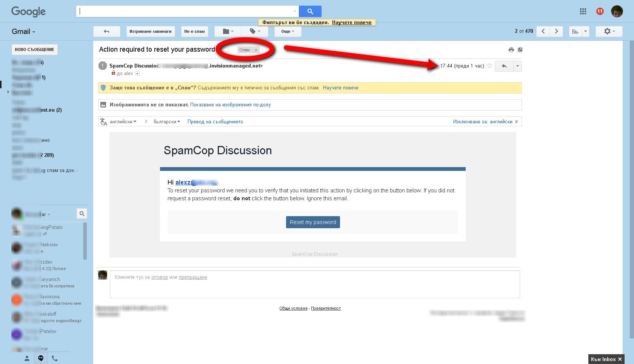This screenshot has height=364, width=634.
Task: Mark message as Не е спам
Action: click(194, 31)
